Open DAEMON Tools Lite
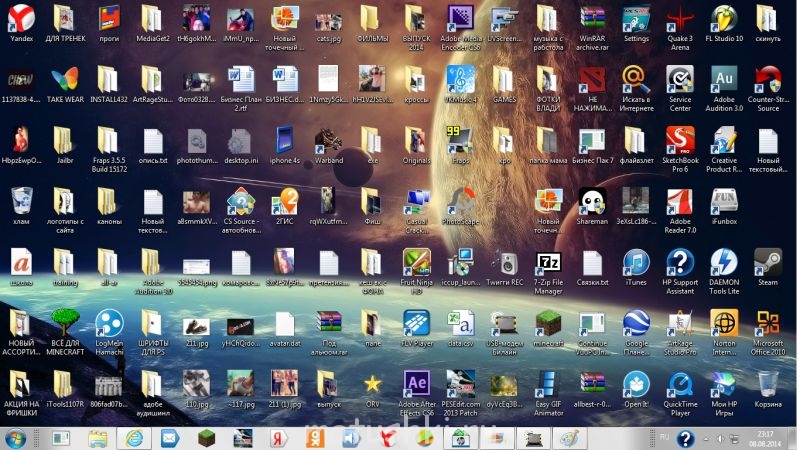This screenshot has height=450, width=800. (723, 262)
